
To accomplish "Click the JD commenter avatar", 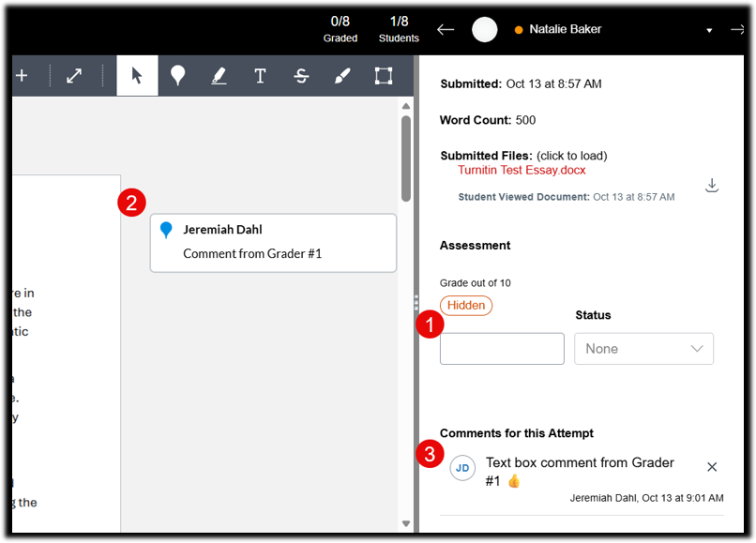I will coord(462,468).
